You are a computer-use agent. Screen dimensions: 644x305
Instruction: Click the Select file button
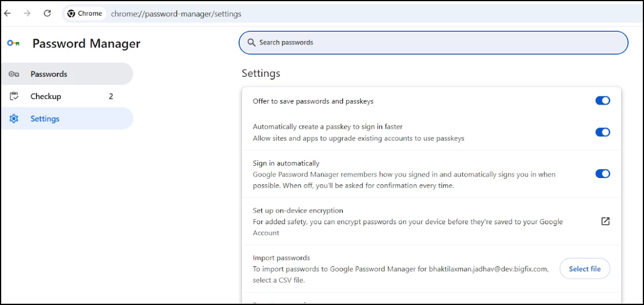(584, 269)
